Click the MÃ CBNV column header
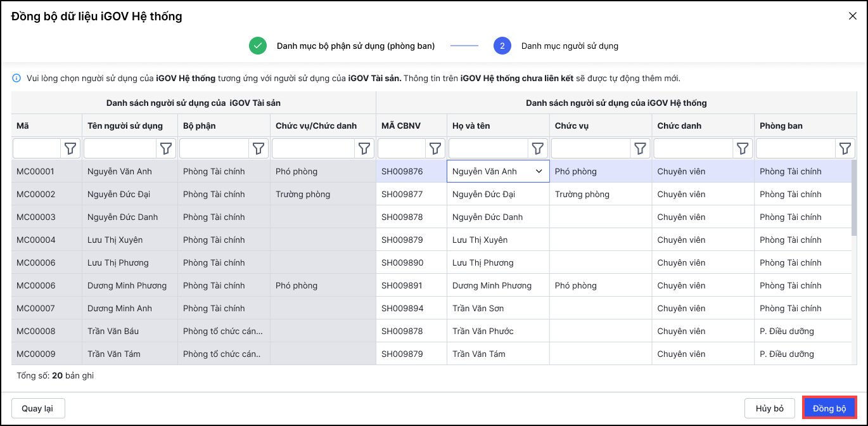 411,126
